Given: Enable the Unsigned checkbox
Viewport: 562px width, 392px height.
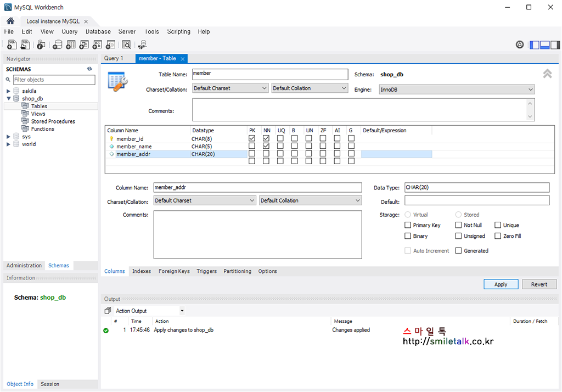Looking at the screenshot, I should [458, 236].
